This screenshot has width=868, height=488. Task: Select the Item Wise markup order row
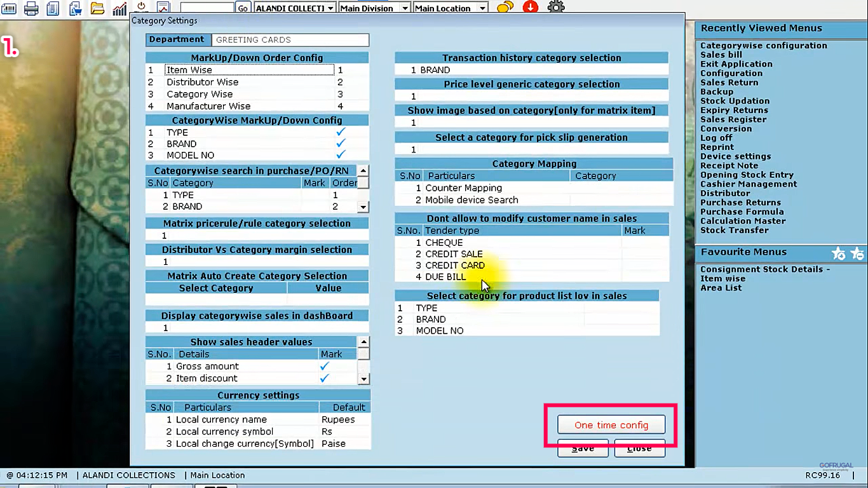257,71
